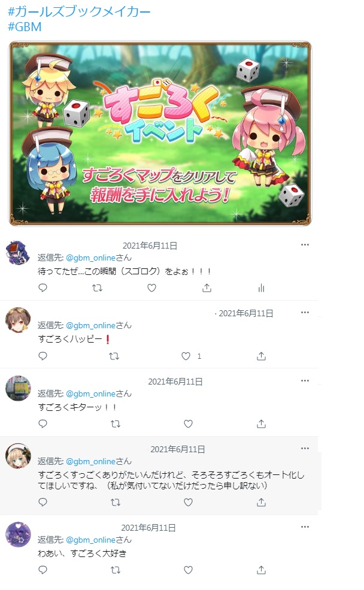Retweet the すごろくキターッ reply

116,424
